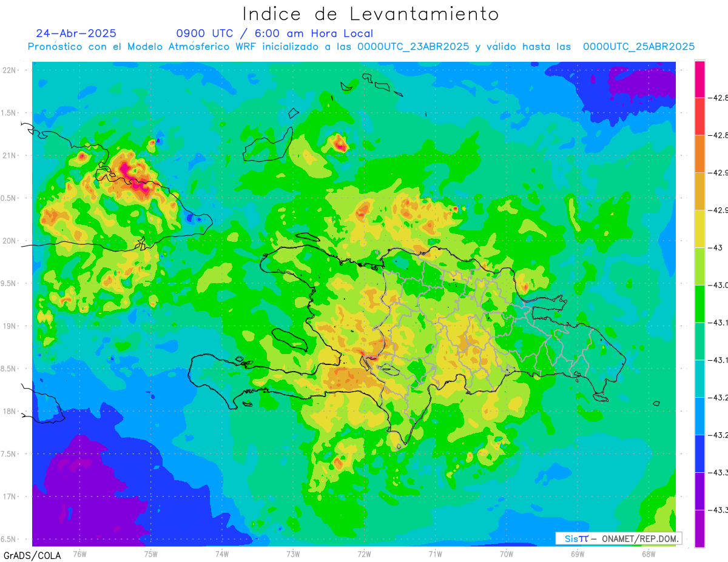Screen dimensions: 728x562
Task: Click the "21N" latitude label
Action: coord(10,156)
